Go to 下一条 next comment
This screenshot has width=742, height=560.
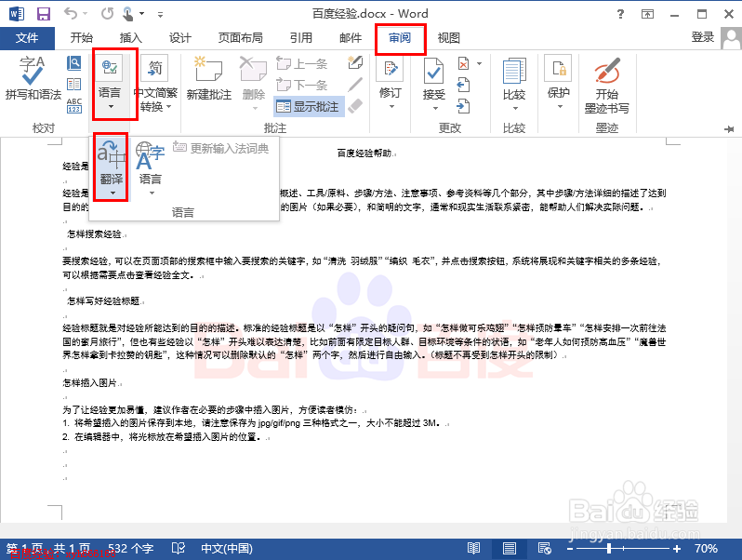click(302, 85)
